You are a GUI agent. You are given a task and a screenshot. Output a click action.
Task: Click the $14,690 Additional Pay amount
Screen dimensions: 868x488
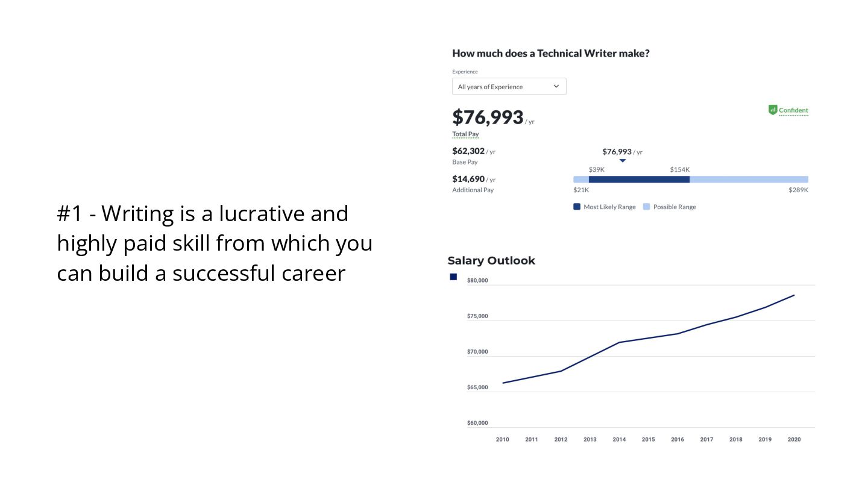click(468, 179)
